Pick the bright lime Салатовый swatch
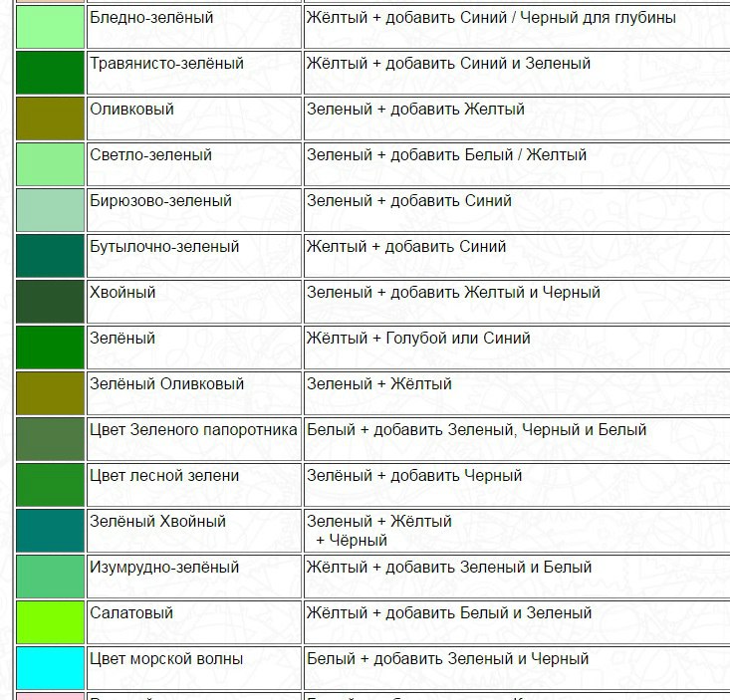 50,622
